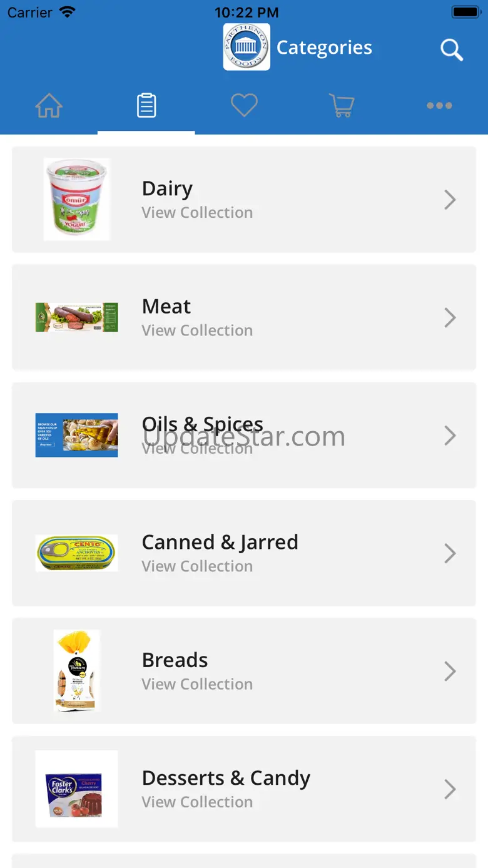The image size is (488, 868).
Task: Expand the Canned & Jarred chevron
Action: coord(450,553)
